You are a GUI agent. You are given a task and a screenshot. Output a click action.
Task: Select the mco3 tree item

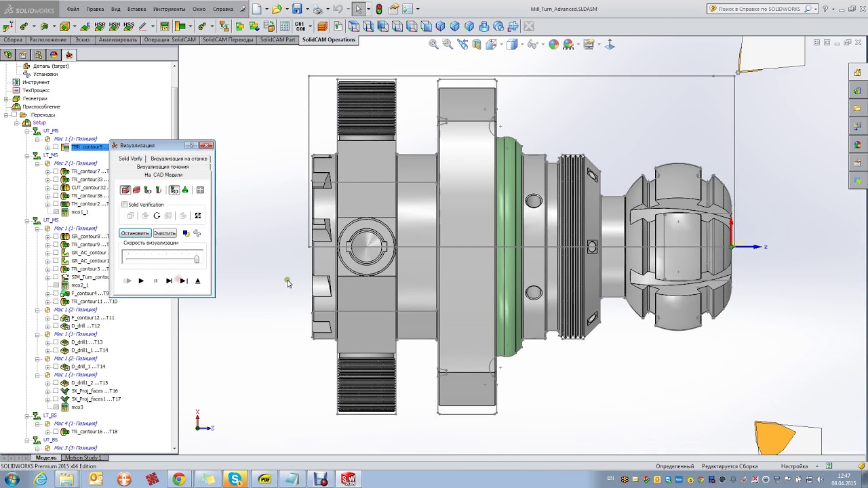click(77, 407)
